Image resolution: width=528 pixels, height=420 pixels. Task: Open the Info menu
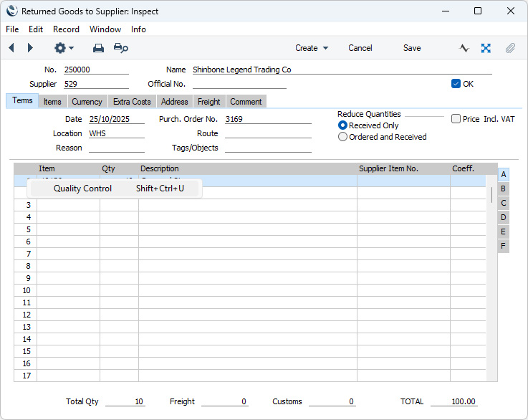tap(138, 29)
